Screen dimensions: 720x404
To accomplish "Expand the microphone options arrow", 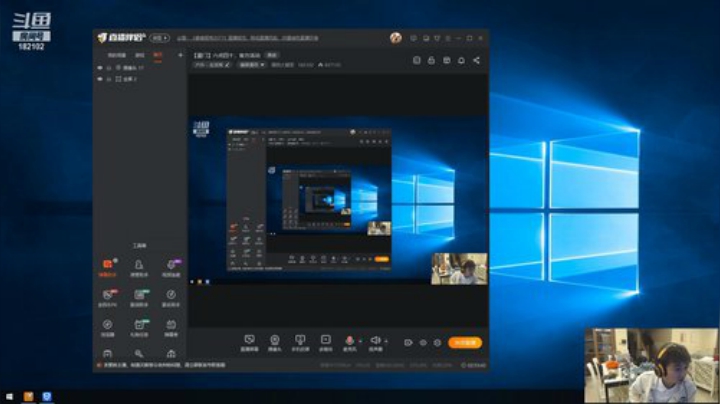I will tap(360, 341).
